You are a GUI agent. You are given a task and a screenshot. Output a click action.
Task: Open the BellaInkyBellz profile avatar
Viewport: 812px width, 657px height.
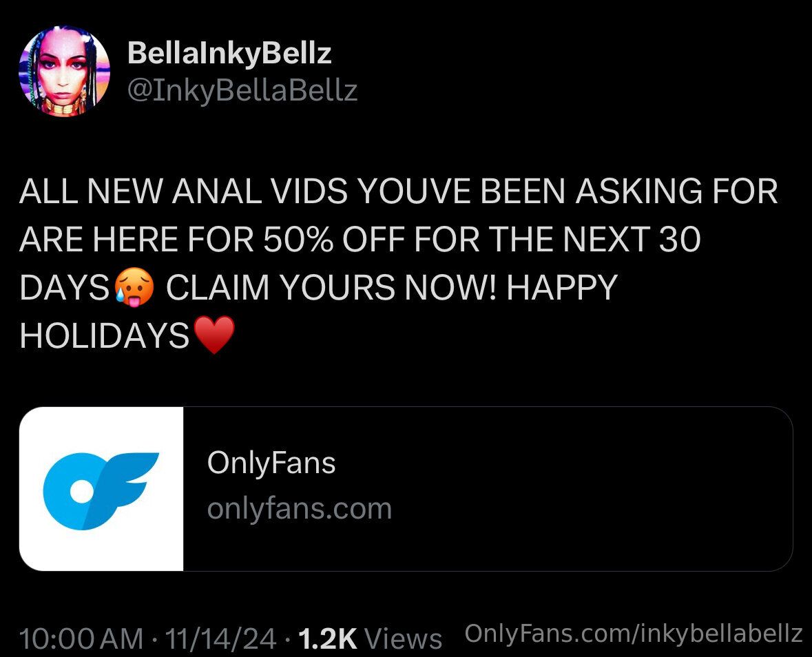pyautogui.click(x=64, y=72)
